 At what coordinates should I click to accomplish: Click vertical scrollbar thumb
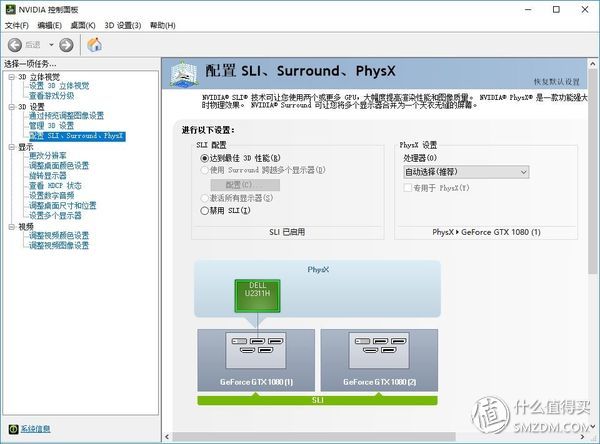[593, 171]
